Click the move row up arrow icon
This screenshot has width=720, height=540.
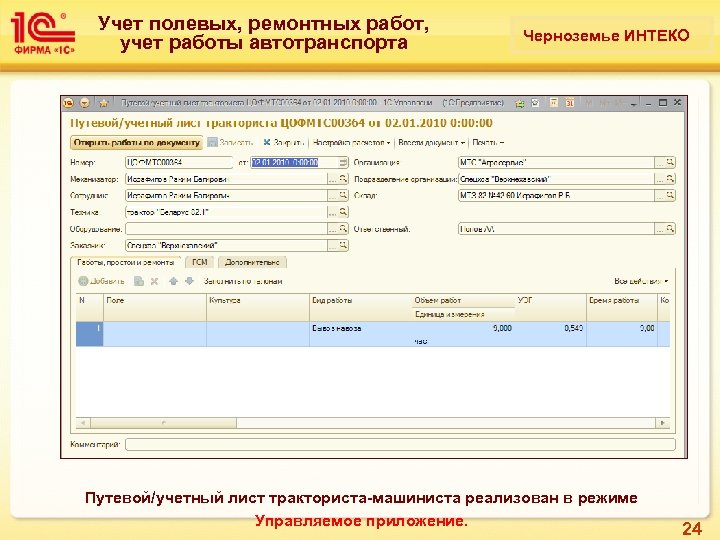[x=173, y=281]
